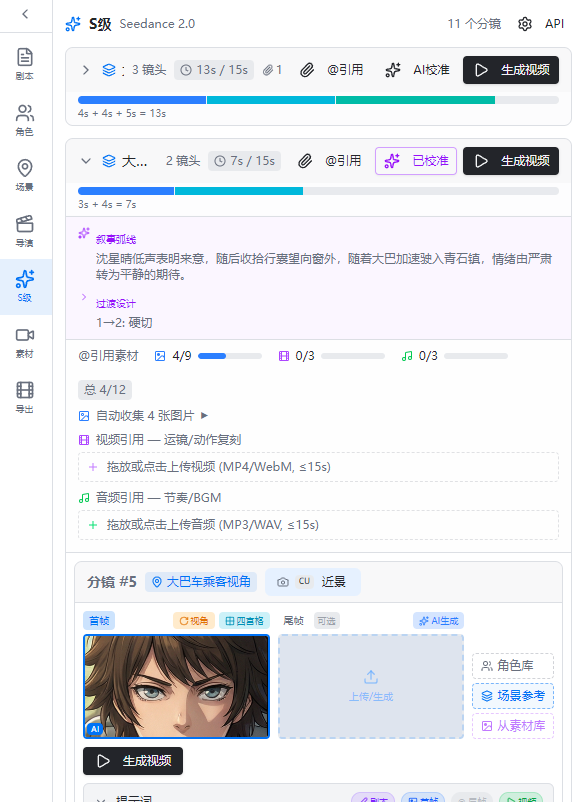Open the 角色 characters sidebar icon
Image resolution: width=584 pixels, height=802 pixels.
click(25, 120)
